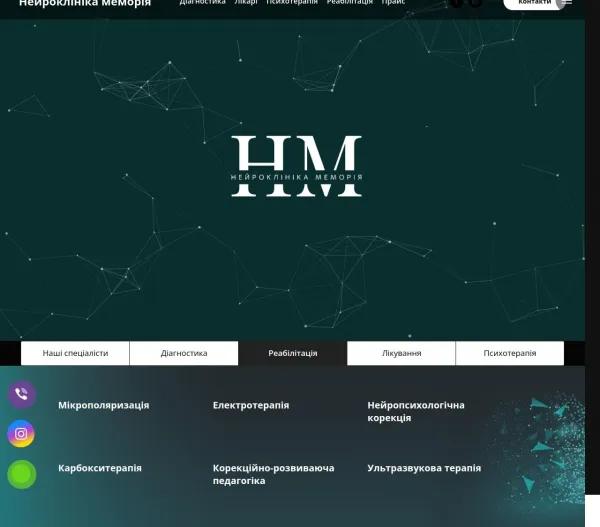The height and width of the screenshot is (527, 600).
Task: Open Мікрополяризація link
Action: point(104,405)
